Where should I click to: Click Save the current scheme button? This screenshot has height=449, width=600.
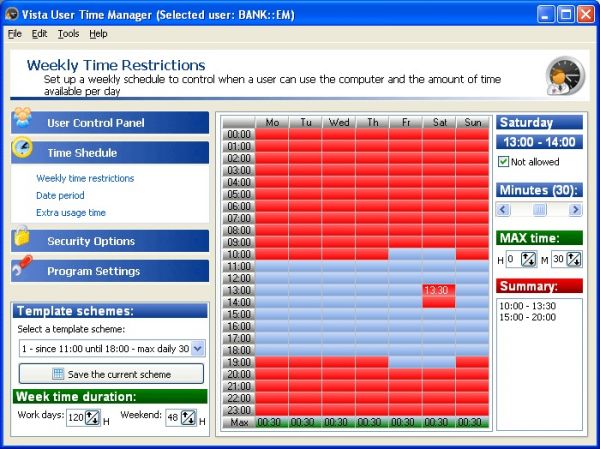(111, 374)
